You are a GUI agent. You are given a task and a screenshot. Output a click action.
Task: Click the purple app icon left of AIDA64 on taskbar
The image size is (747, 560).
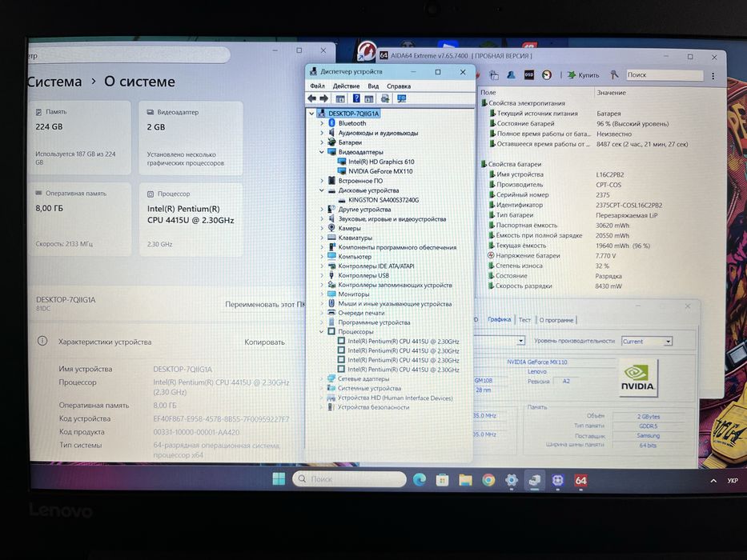(557, 481)
